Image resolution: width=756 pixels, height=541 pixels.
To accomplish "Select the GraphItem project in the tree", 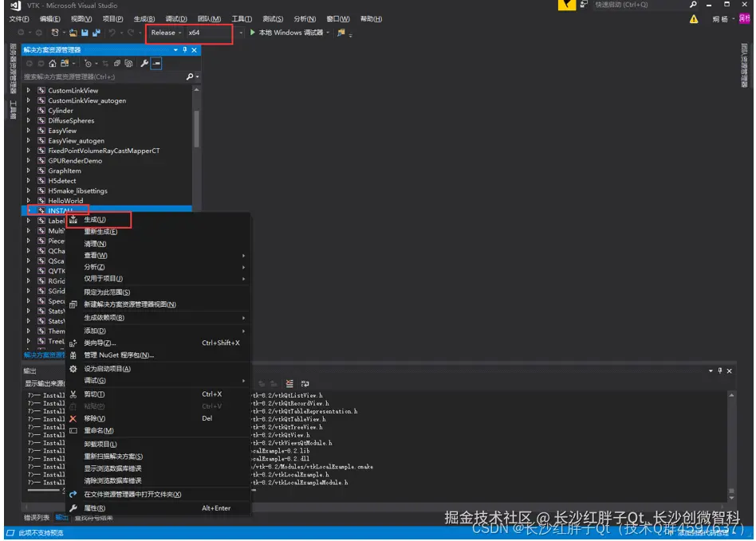I will click(65, 171).
